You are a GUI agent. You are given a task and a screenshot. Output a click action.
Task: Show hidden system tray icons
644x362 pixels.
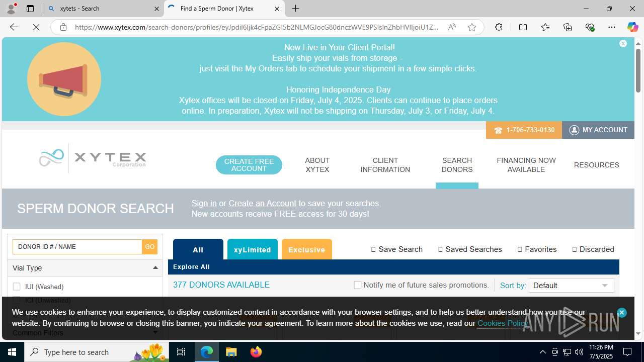point(542,352)
